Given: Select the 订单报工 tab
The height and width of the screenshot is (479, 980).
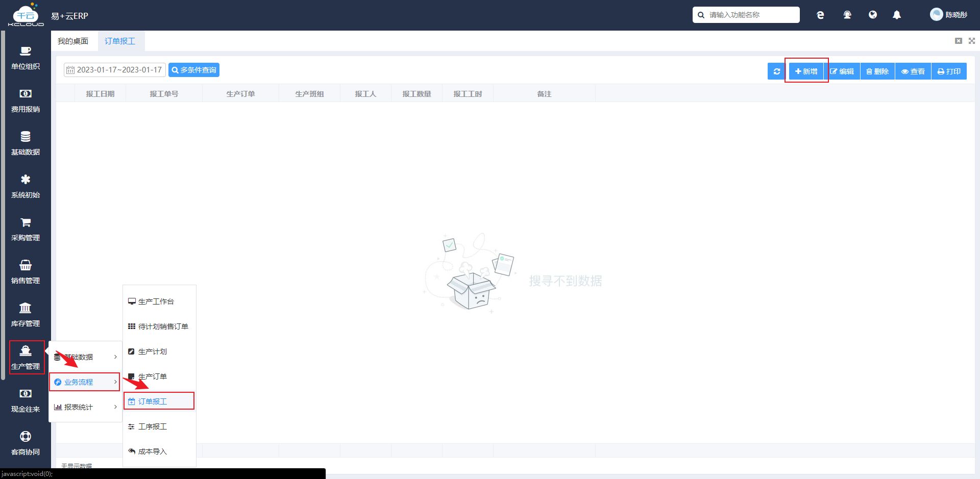Looking at the screenshot, I should pos(120,41).
